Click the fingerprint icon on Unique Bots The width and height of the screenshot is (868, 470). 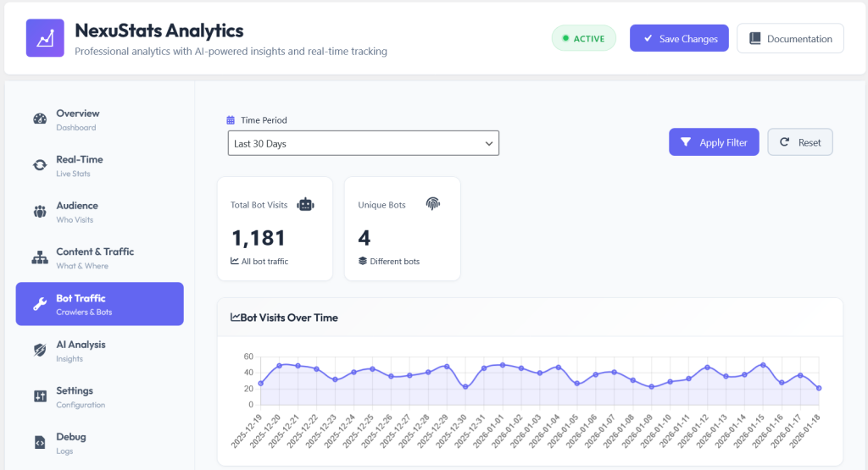[433, 203]
